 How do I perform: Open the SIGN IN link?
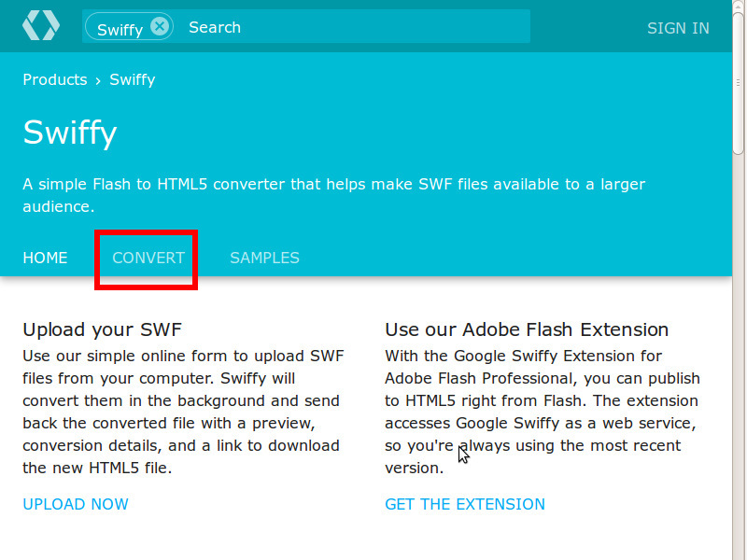click(678, 28)
